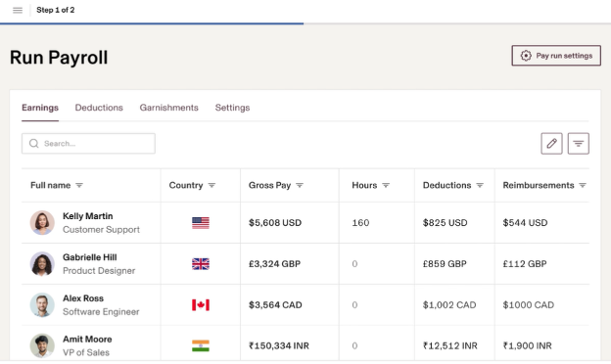Open the hamburger menu icon
The image size is (611, 364).
pos(18,10)
